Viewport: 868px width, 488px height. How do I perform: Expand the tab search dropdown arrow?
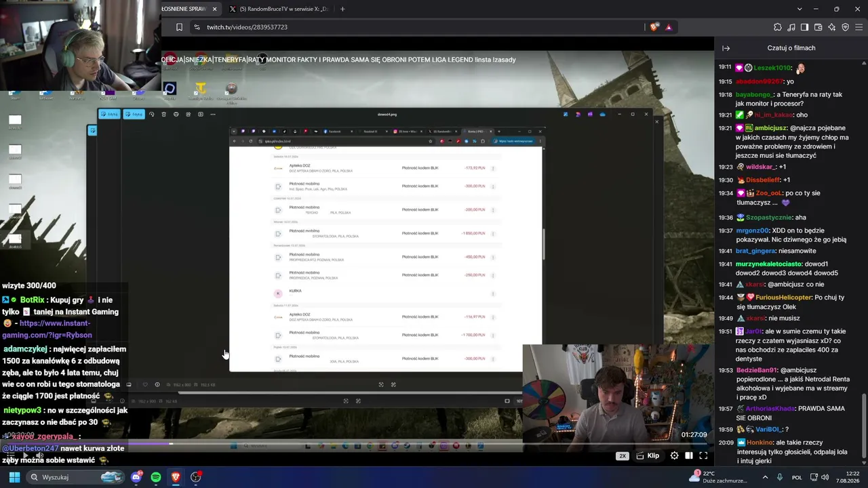tap(800, 9)
